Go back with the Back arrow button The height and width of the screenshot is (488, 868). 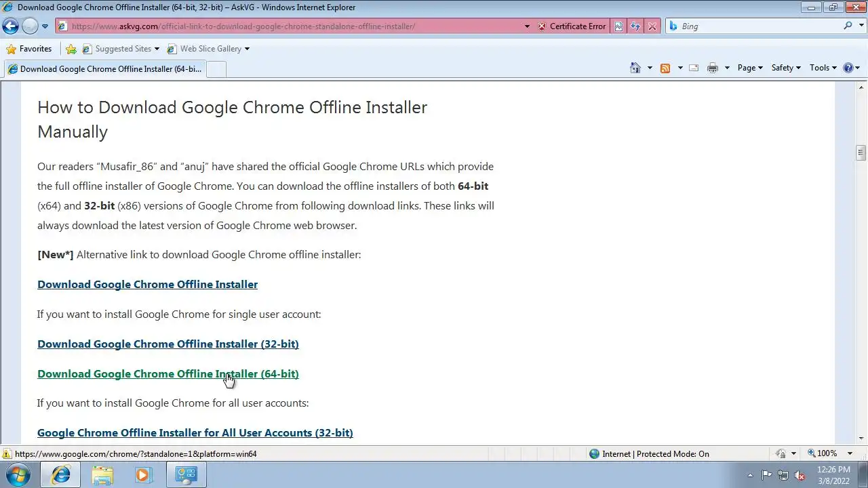click(x=10, y=26)
